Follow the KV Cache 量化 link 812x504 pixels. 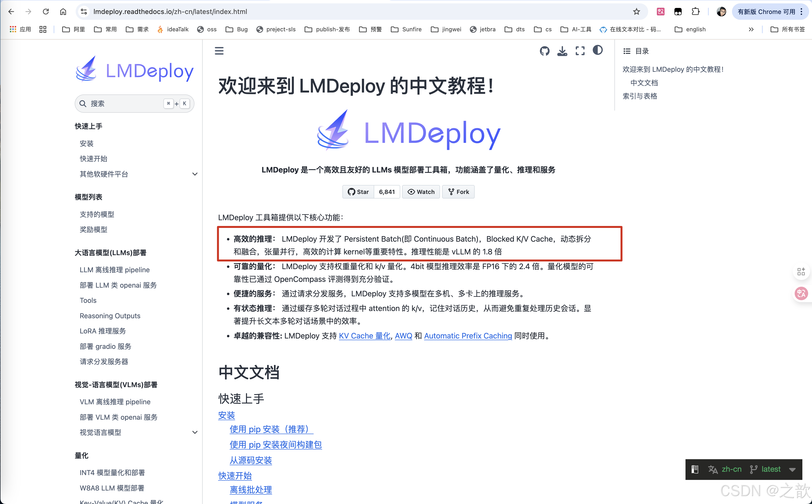tap(364, 336)
